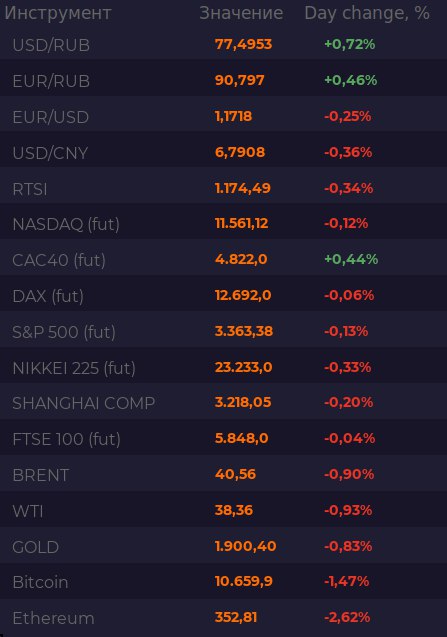Viewport: 447px width, 637px height.
Task: Sort by the Значение column header
Action: pos(241,13)
